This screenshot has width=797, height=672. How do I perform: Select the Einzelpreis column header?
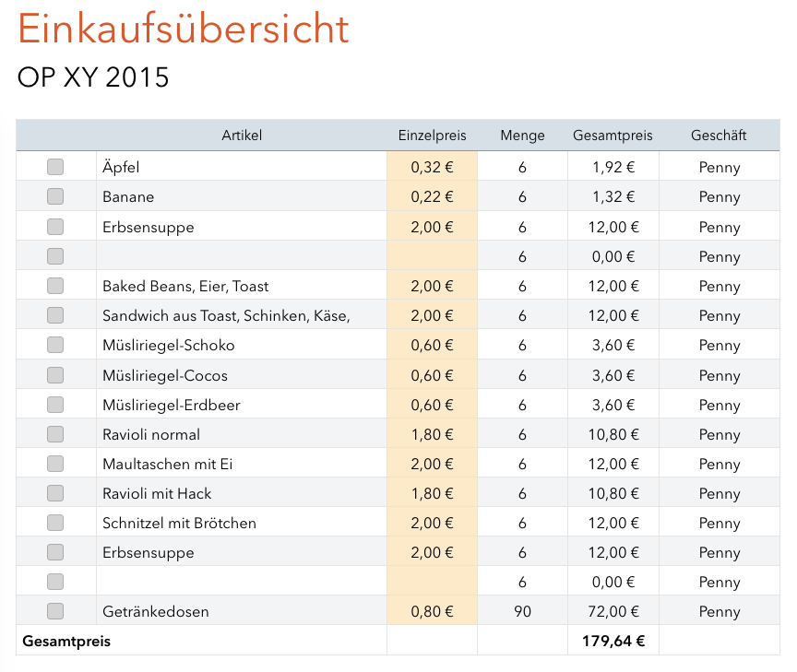432,136
